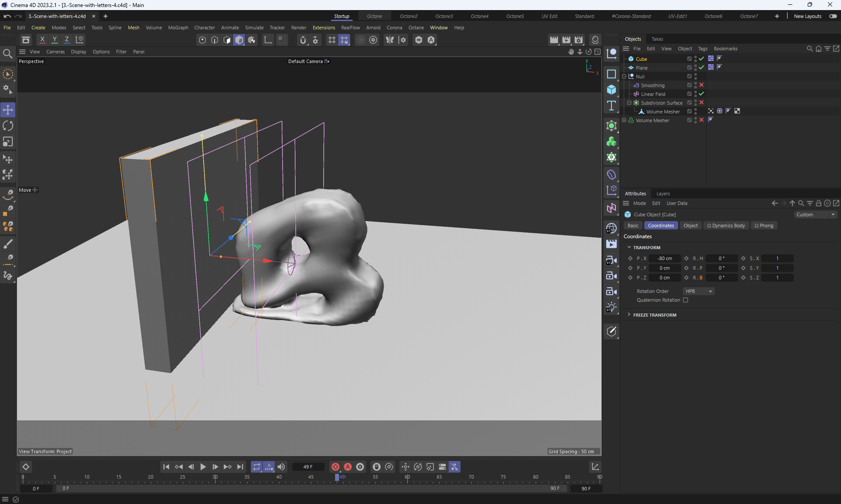Collapse the Null object hierarchy

[x=624, y=76]
